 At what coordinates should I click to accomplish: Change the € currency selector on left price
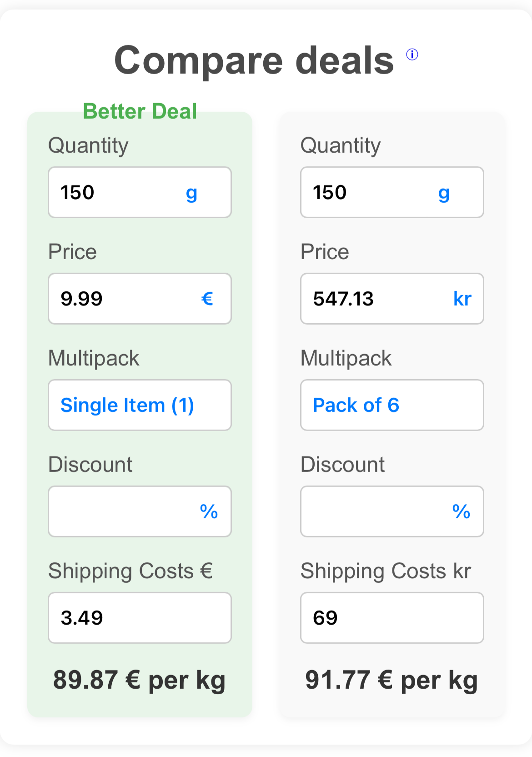207,299
